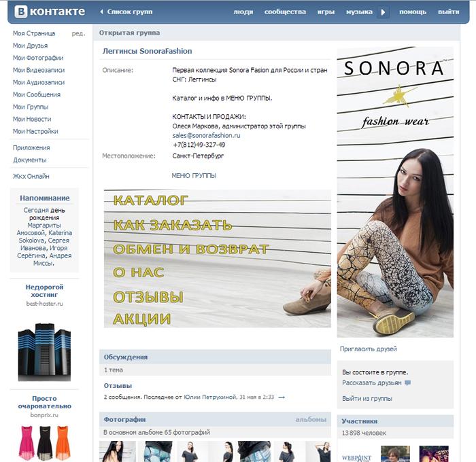Go to Мои Сообщения in sidebar
Image resolution: width=476 pixels, height=462 pixels.
(x=37, y=94)
